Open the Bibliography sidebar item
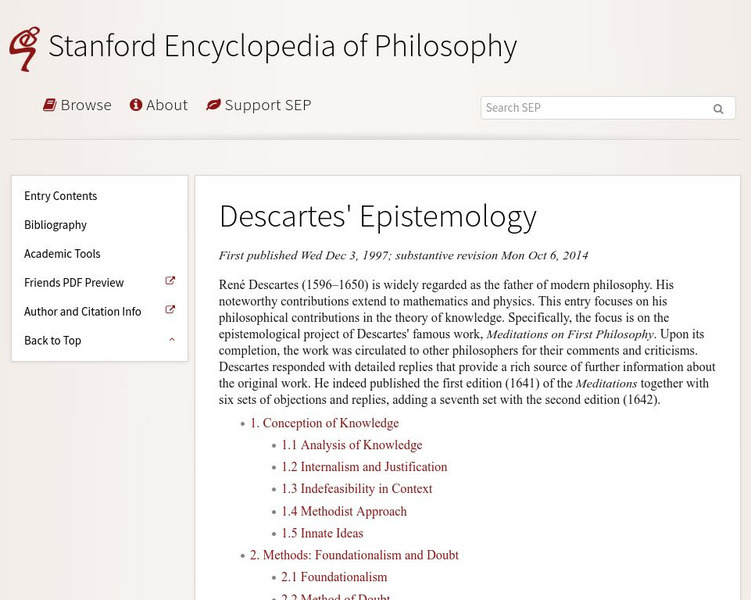The width and height of the screenshot is (751, 600). [x=56, y=225]
